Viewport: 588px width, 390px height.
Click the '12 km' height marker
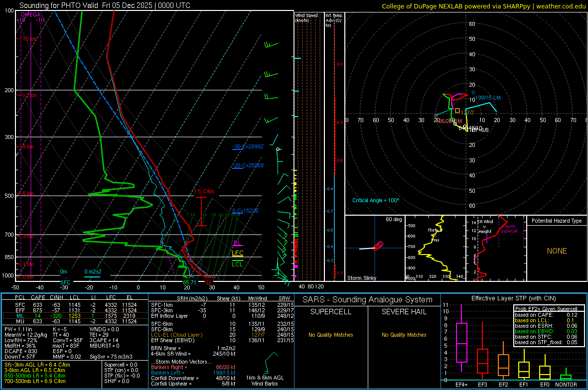[x=29, y=95]
